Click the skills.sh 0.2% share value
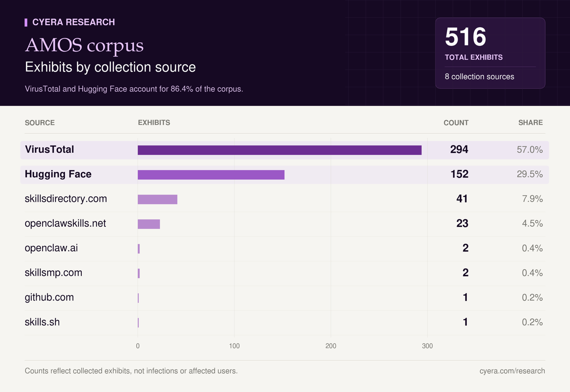This screenshot has height=392, width=570. tap(532, 322)
